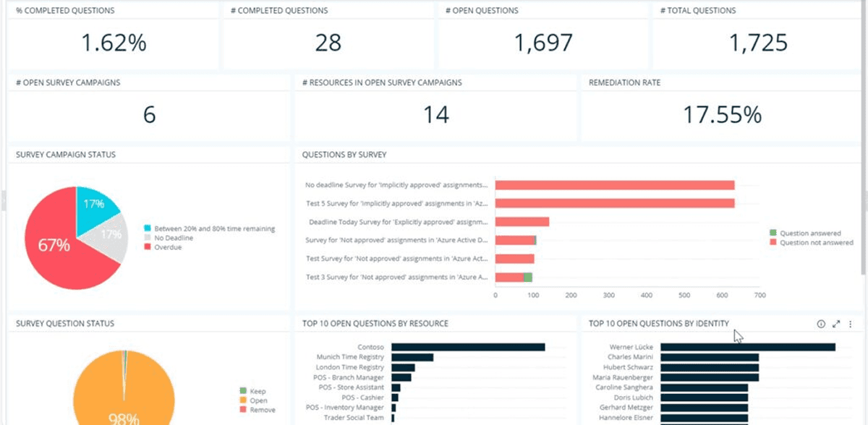Click the 'Survey Campaign Status' widget title
Screen dimensions: 868x425
pos(66,155)
